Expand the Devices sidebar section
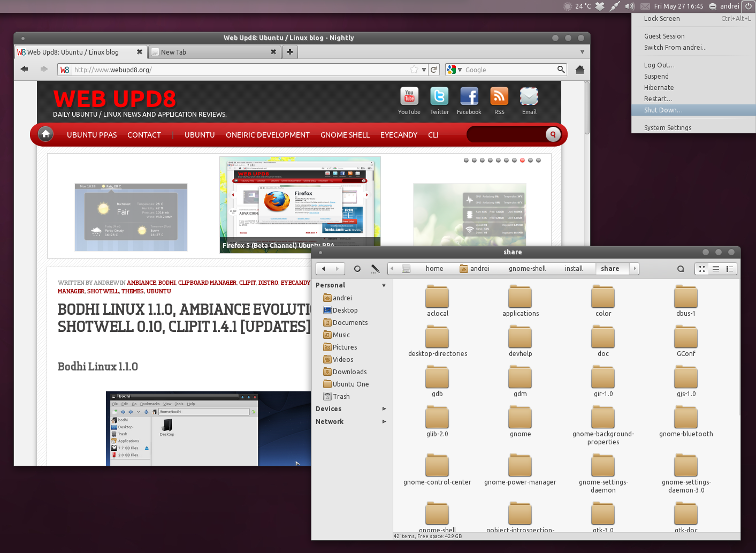The width and height of the screenshot is (756, 553). point(384,409)
